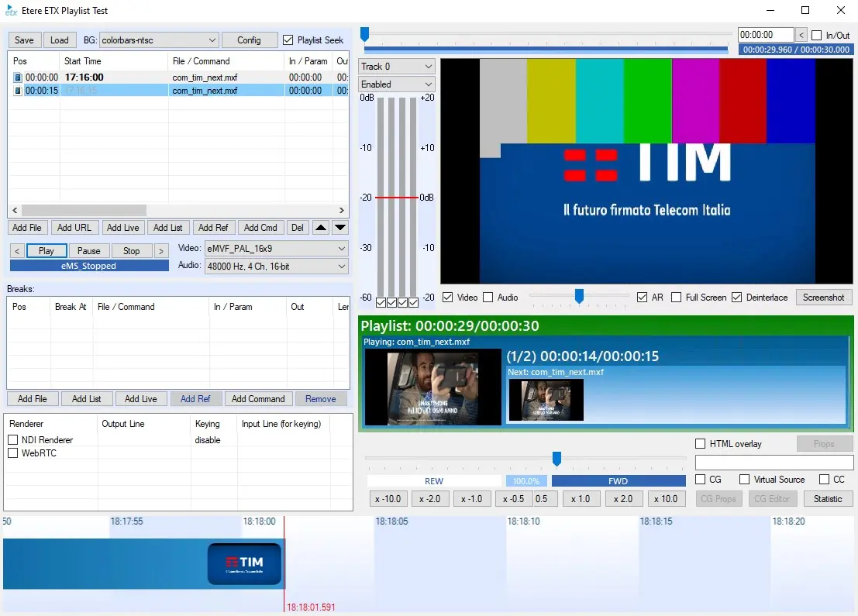Viewport: 858px width, 616px height.
Task: Click the arrow button next to the timecode field
Action: coord(801,35)
